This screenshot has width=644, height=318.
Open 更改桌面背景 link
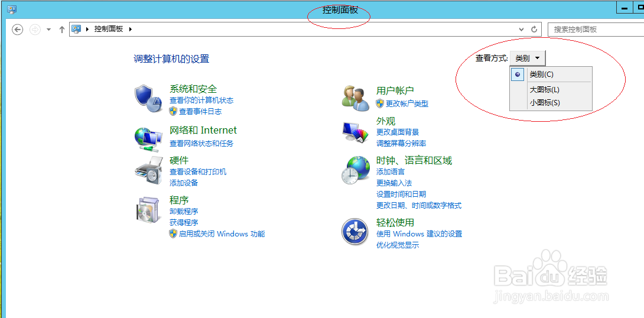398,132
